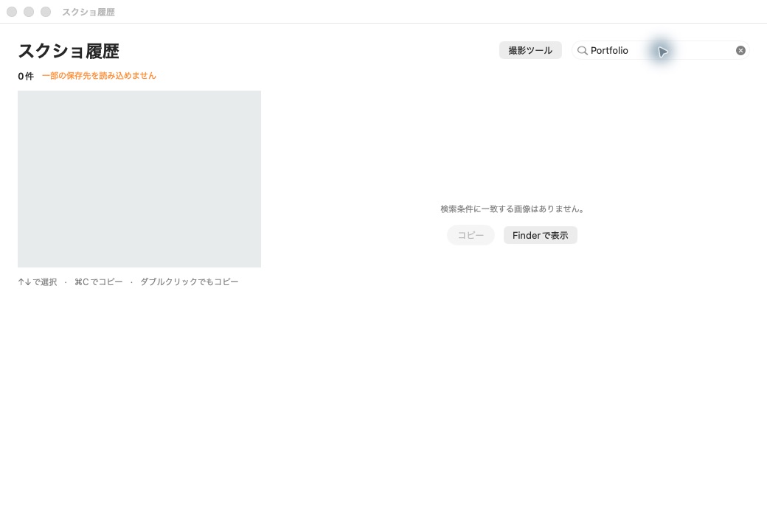Click the ⌘Cでコピー hint text
Viewport: 767px width, 532px height.
99,282
